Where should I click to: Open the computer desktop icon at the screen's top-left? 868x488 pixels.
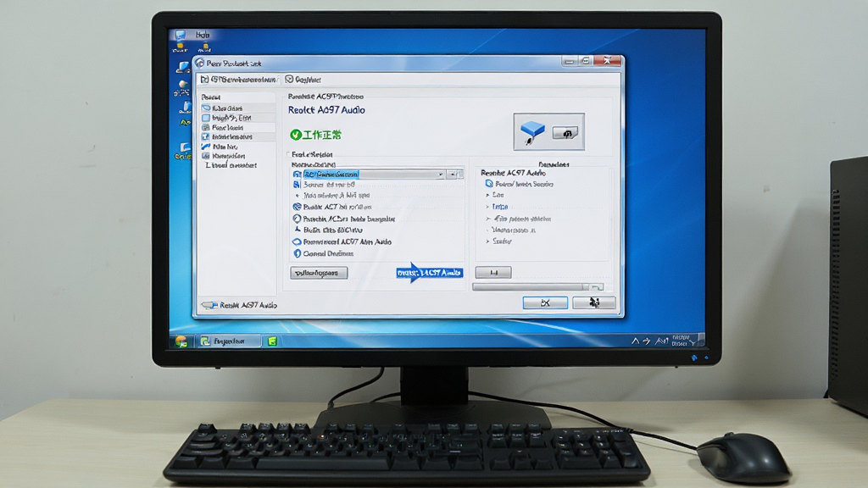click(181, 35)
